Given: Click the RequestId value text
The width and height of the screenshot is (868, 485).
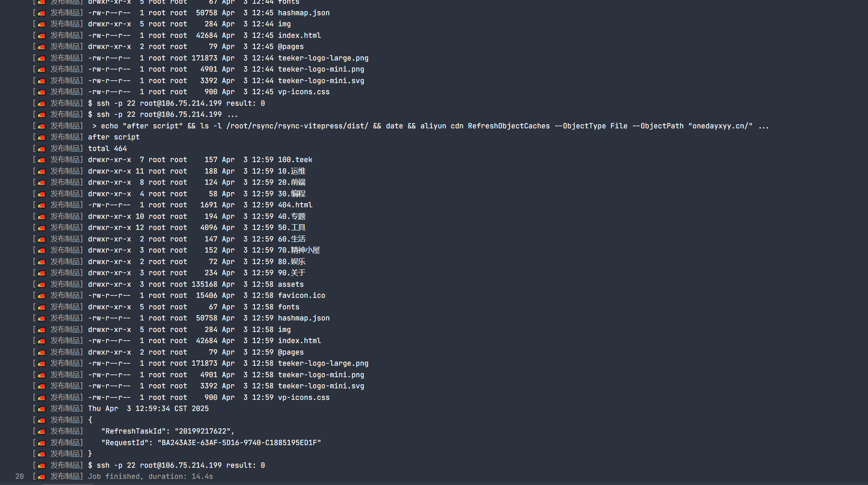Looking at the screenshot, I should click(239, 443).
